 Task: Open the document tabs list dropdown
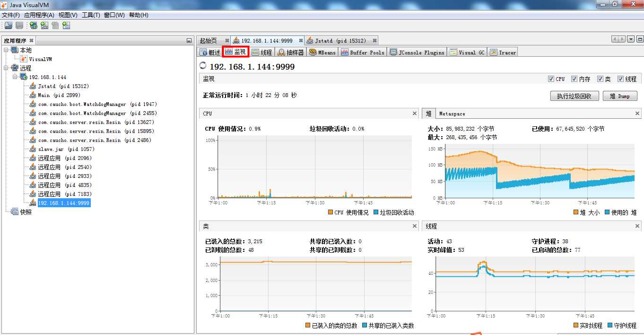(631, 39)
